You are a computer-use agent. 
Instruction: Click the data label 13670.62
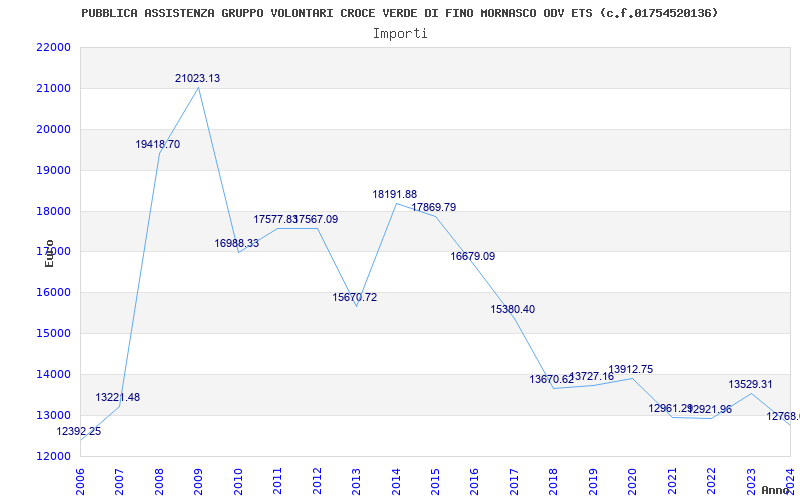552,380
